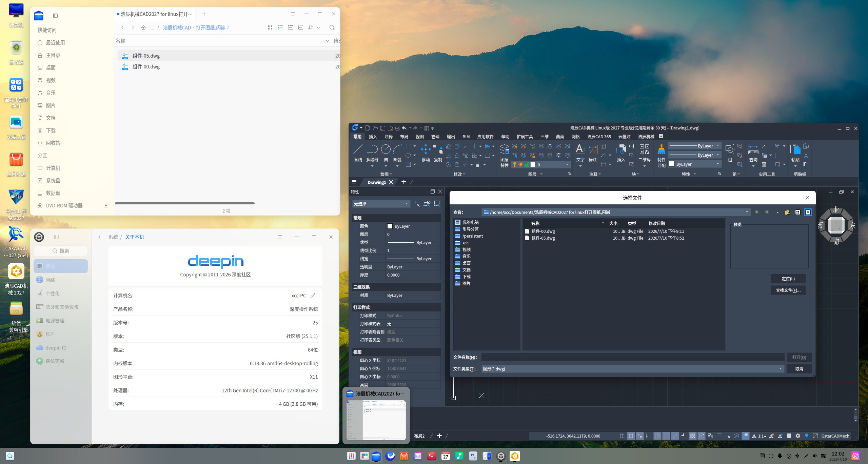Expand the 文件类型 dropdown 图形(*.dwg)
Image resolution: width=868 pixels, height=464 pixels.
tap(633, 369)
